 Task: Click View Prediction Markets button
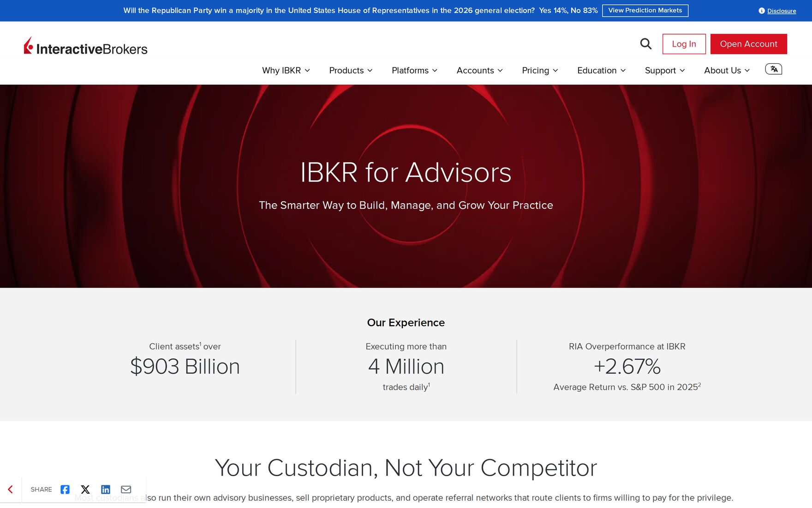tap(645, 11)
